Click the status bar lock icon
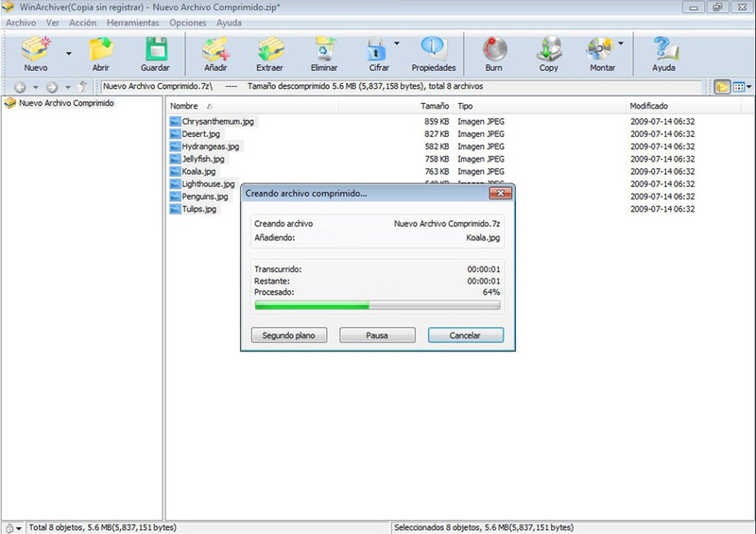Screen dimensions: 756x534 pyautogui.click(x=9, y=528)
